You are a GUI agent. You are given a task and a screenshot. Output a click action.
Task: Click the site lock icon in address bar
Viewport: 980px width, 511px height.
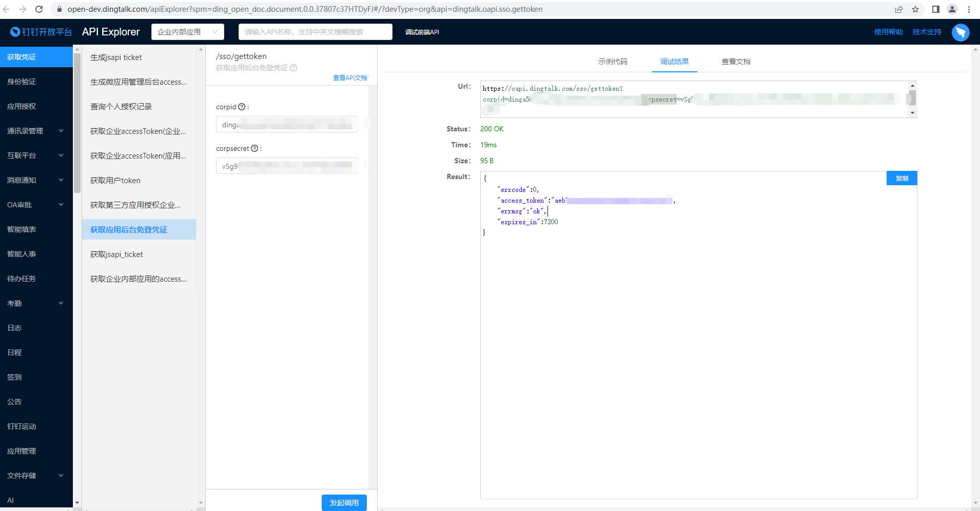coord(59,9)
